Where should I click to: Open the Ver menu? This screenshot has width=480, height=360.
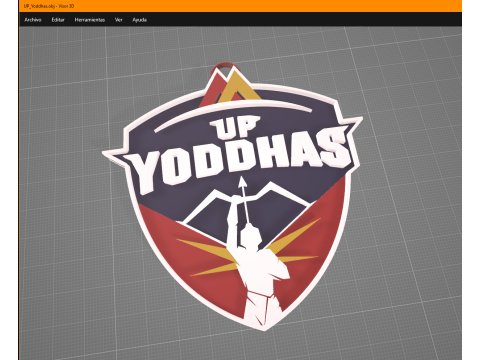pyautogui.click(x=119, y=20)
